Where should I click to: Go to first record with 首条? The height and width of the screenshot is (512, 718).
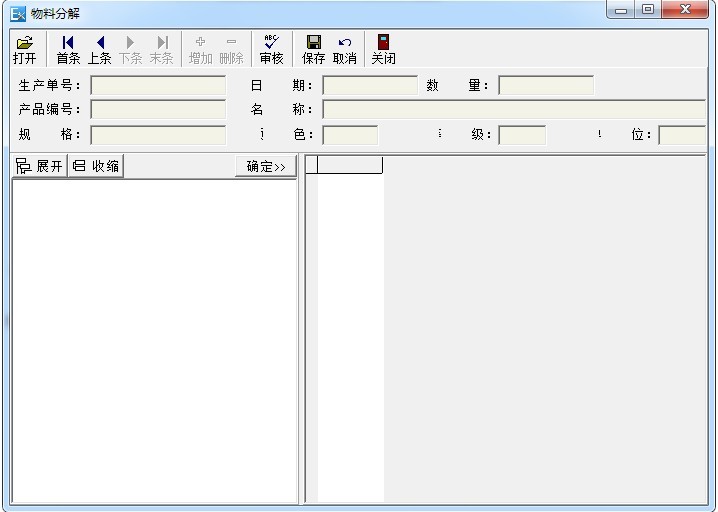pyautogui.click(x=68, y=49)
